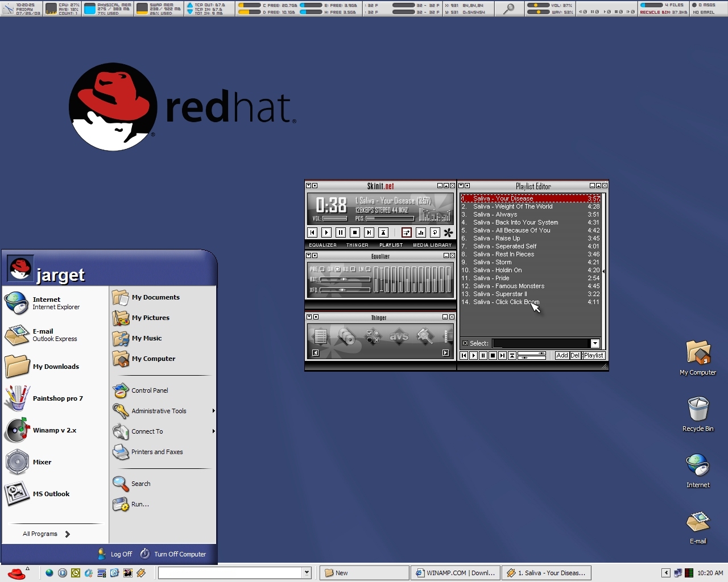This screenshot has width=728, height=582.
Task: Expand the Administrative Tools submenu arrow
Action: coord(213,411)
